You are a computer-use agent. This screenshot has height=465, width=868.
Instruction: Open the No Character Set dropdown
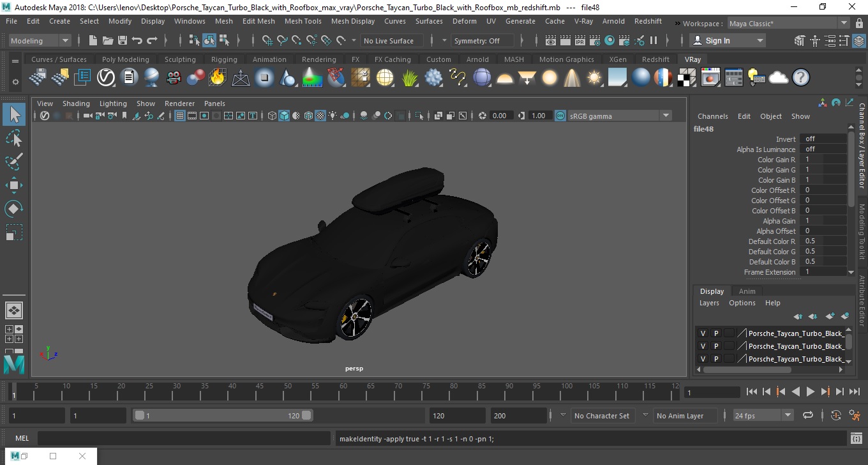click(x=602, y=415)
